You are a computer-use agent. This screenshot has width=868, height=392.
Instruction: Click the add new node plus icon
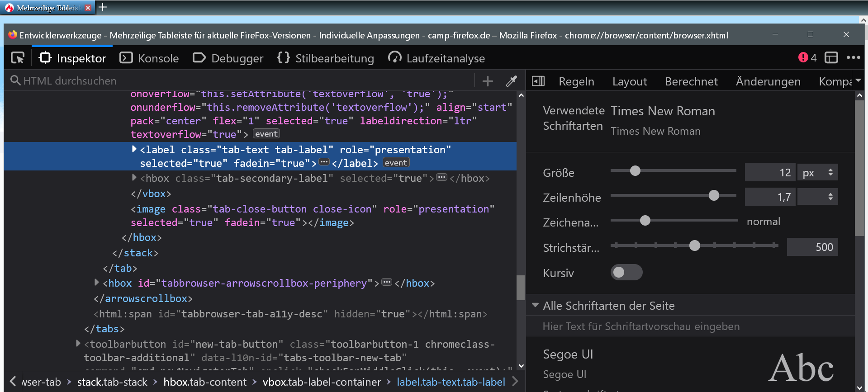pos(487,81)
